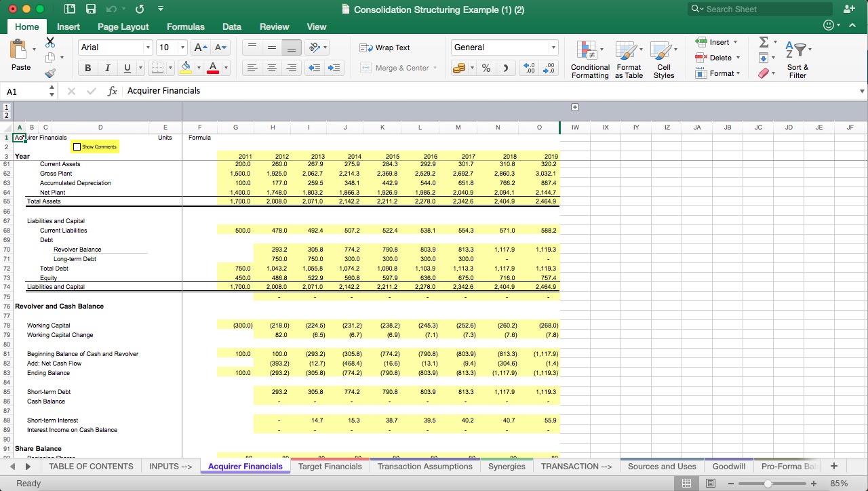Image resolution: width=868 pixels, height=491 pixels.
Task: Add a new worksheet with the plus button
Action: (x=833, y=467)
